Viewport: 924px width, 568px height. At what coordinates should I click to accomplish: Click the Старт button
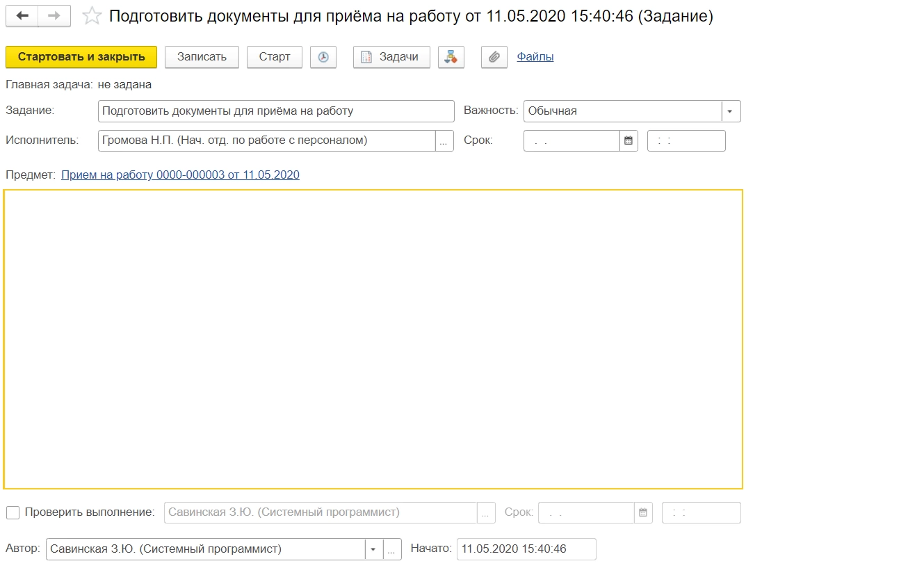point(275,57)
